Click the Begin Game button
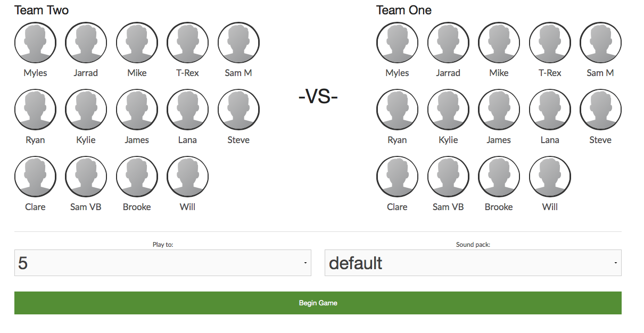Viewport: 644px width, 333px height. click(318, 303)
